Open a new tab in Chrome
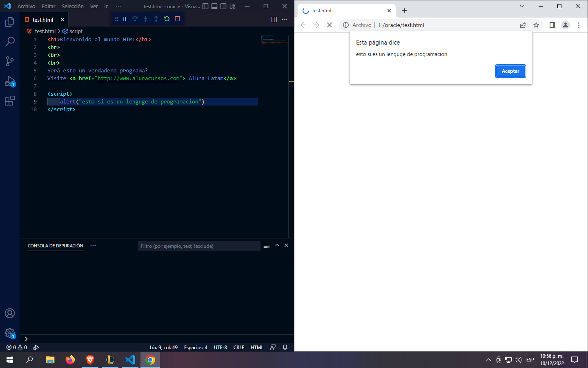Viewport: 588px width, 368px height. point(405,11)
